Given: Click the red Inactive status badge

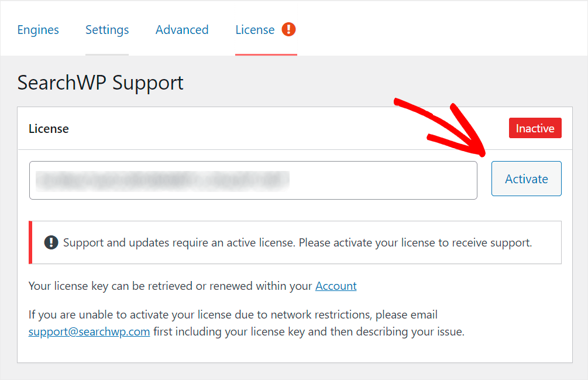Looking at the screenshot, I should (x=535, y=128).
